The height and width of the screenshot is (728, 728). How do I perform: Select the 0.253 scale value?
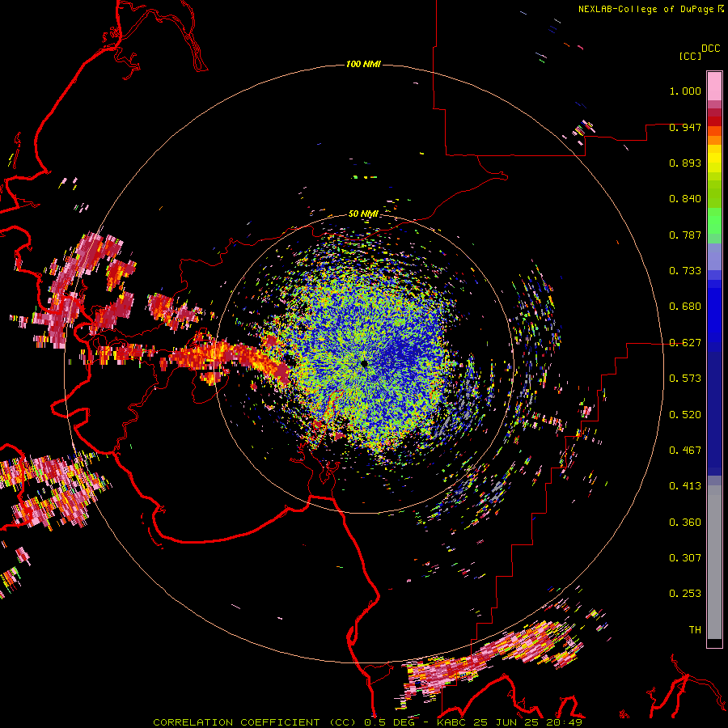(685, 594)
